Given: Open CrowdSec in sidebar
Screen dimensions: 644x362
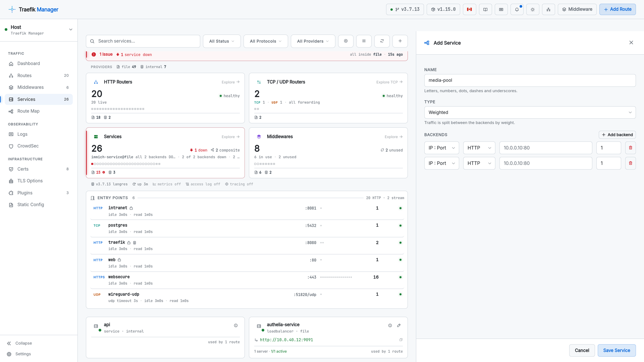Looking at the screenshot, I should click(39, 146).
